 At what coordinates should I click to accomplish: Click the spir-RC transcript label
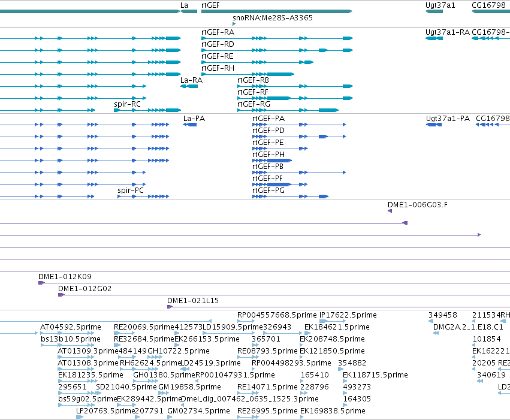point(127,104)
